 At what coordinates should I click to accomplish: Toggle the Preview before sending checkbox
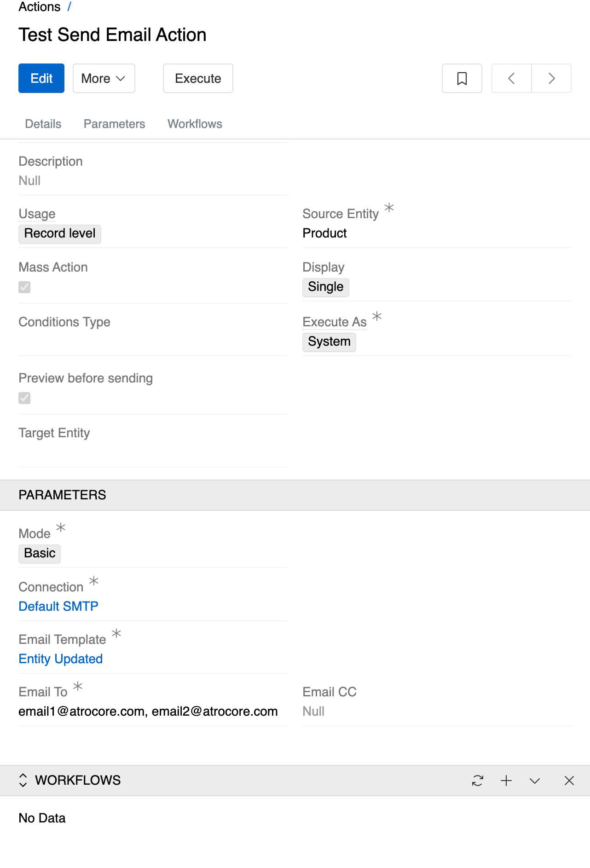pos(24,398)
